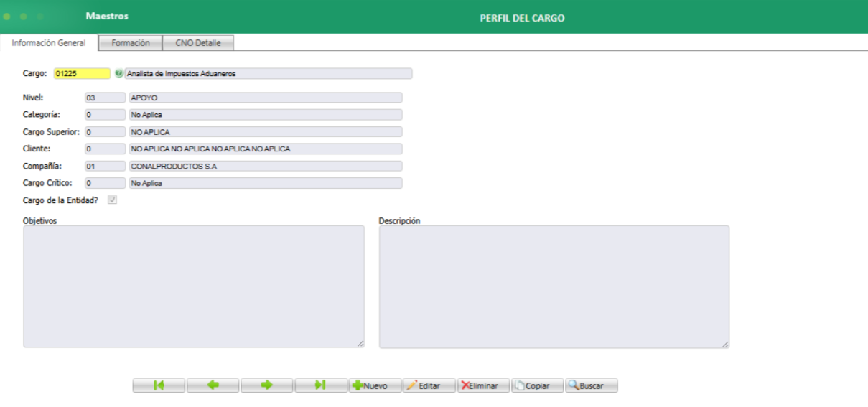
Task: Click the Objetivos text area resize handle
Action: point(360,344)
